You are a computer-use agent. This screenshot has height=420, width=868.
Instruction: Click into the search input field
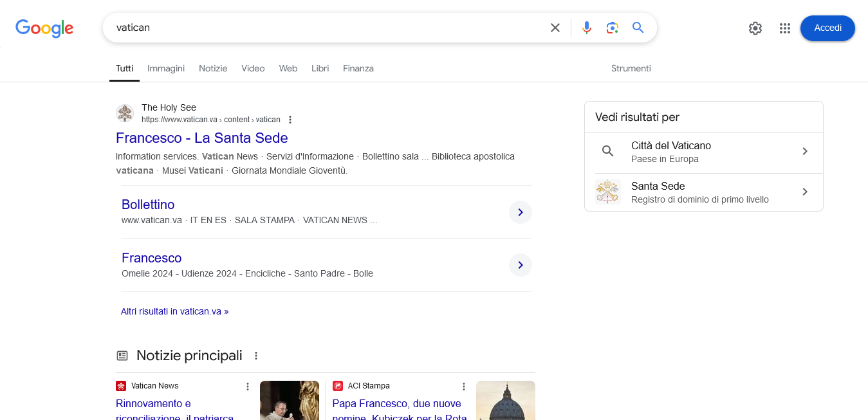pyautogui.click(x=322, y=28)
